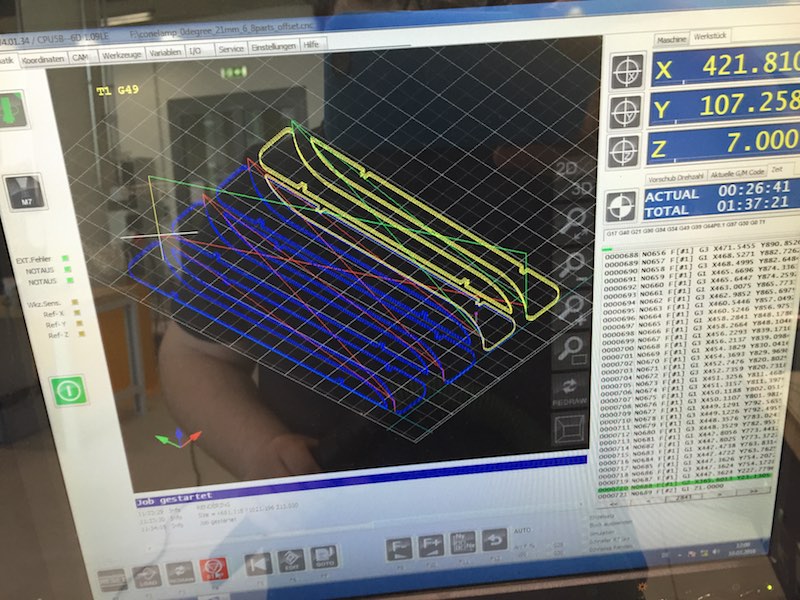
Task: Switch to the Aktuelle G/M Code tab
Action: (x=737, y=173)
